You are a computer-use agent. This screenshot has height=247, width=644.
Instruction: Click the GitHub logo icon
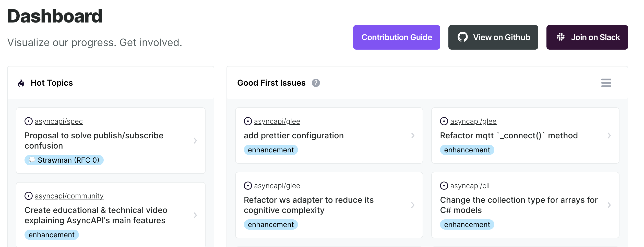[462, 37]
